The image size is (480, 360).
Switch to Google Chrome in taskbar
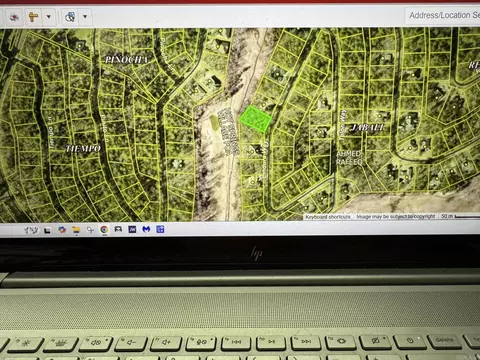point(104,229)
